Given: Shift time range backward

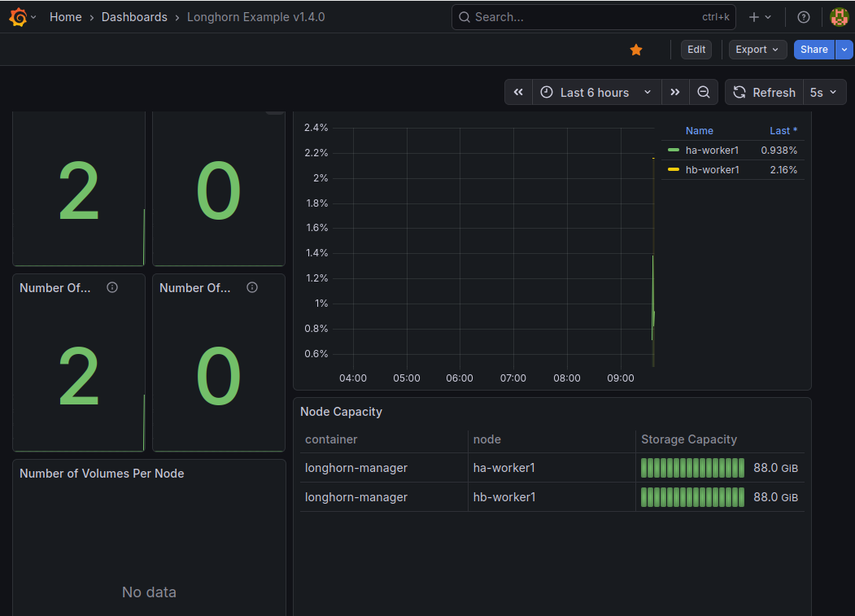Looking at the screenshot, I should pos(518,93).
